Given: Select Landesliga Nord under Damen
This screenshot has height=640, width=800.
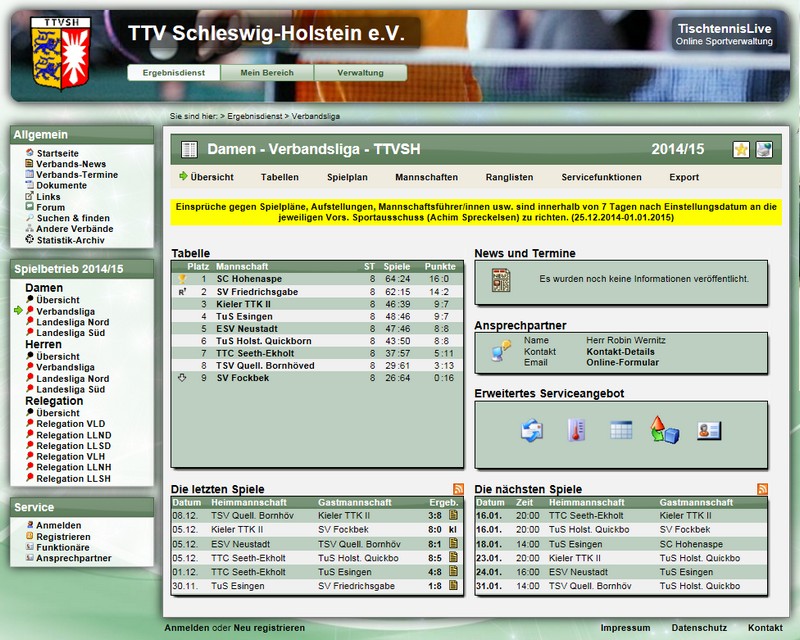Looking at the screenshot, I should [x=72, y=323].
